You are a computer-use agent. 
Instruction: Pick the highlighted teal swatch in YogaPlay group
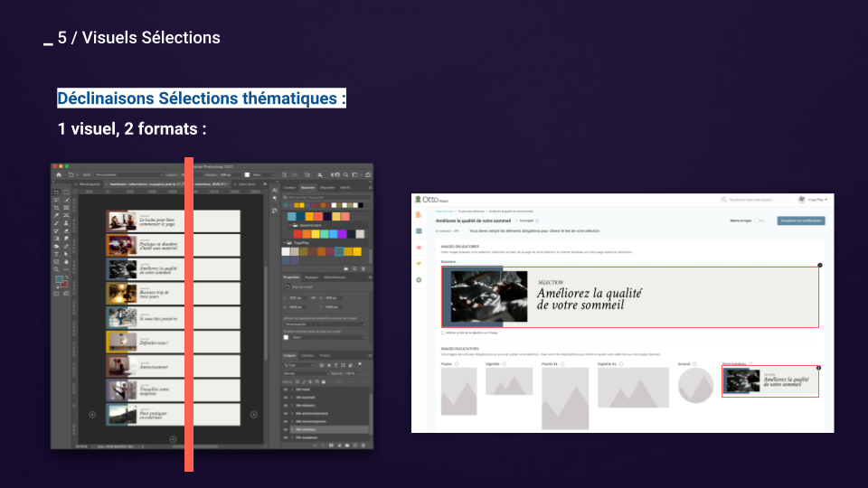click(339, 251)
